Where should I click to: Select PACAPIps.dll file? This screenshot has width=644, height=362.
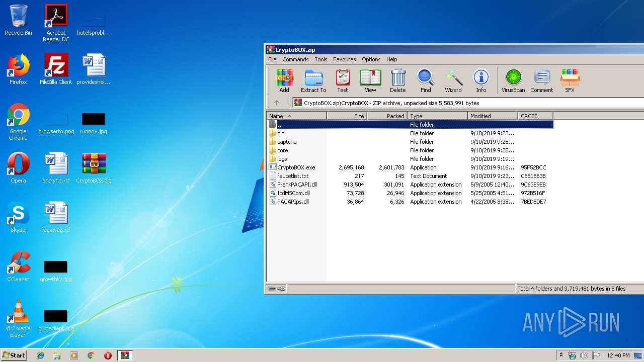(x=410, y=202)
